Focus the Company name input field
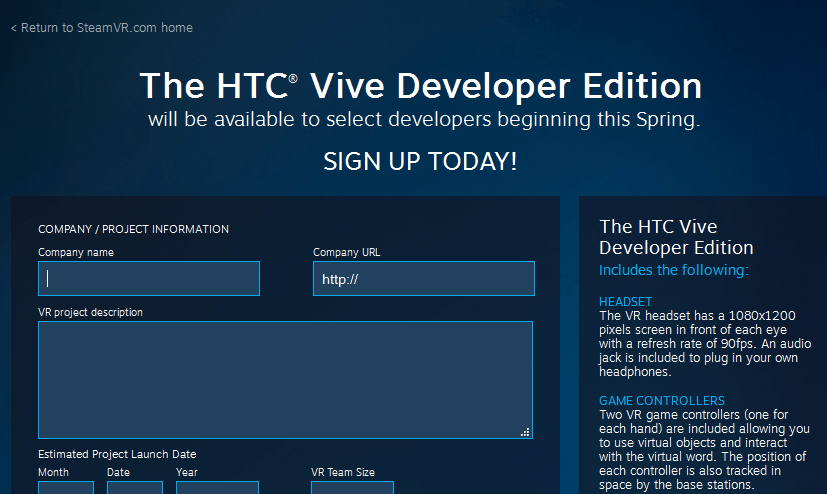This screenshot has width=827, height=494. tap(149, 278)
